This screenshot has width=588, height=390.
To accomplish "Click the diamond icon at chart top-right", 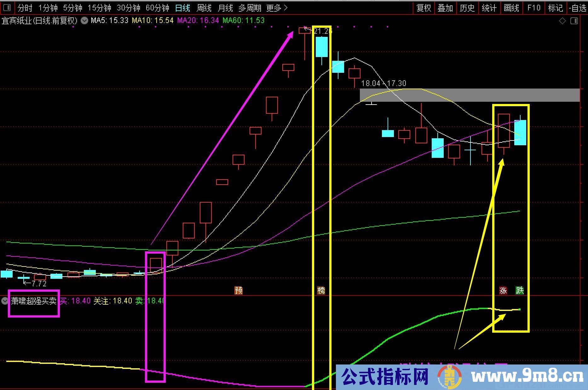I will [x=562, y=21].
